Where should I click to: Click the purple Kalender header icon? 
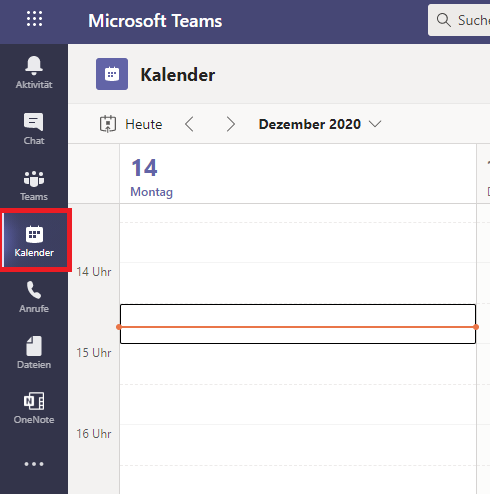[x=112, y=74]
